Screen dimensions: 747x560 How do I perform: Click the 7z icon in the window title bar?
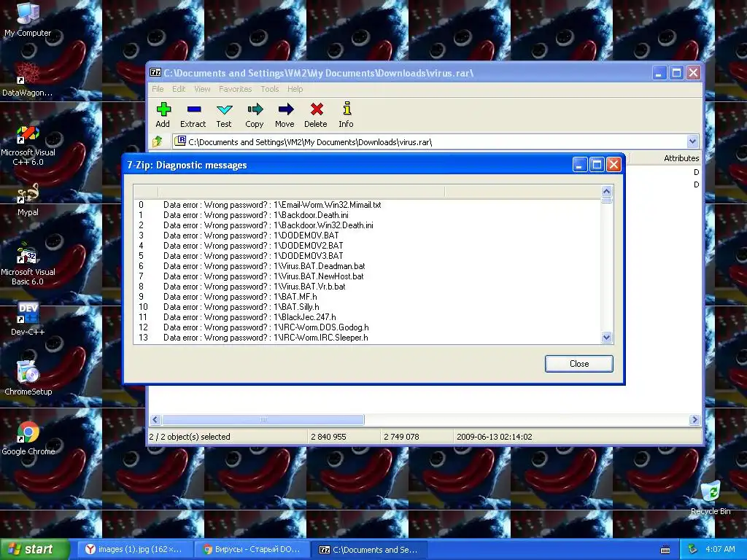[x=155, y=72]
